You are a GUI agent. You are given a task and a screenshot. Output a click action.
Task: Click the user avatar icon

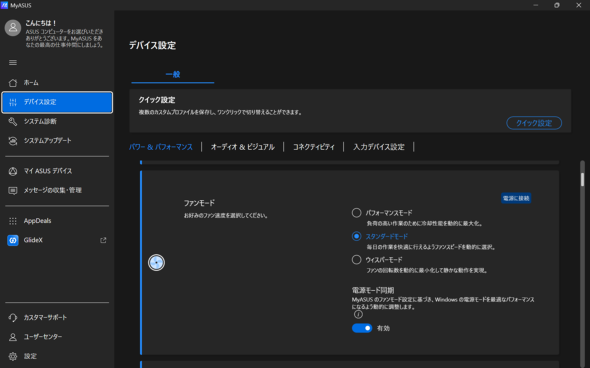tap(13, 28)
